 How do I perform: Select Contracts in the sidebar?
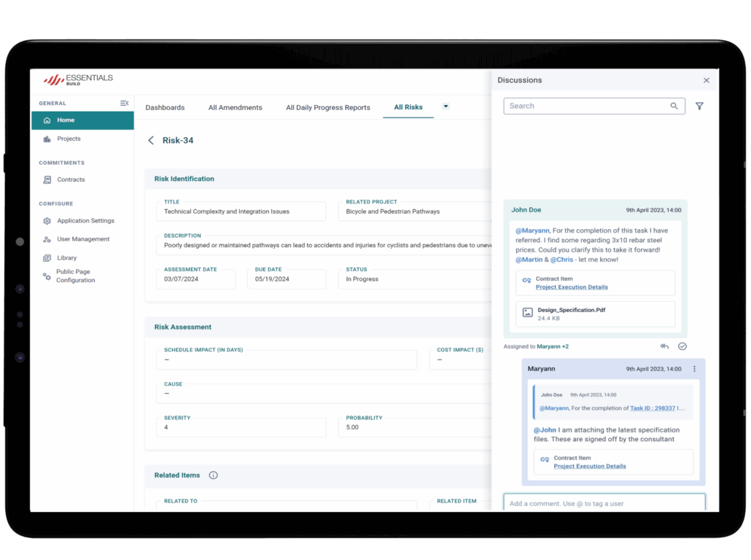[71, 179]
